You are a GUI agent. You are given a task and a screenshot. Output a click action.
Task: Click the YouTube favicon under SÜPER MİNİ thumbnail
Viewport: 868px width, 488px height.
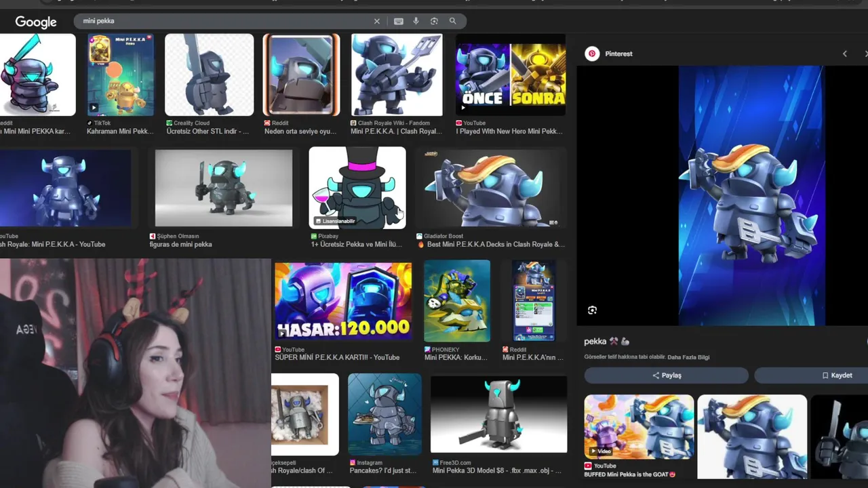pyautogui.click(x=278, y=350)
